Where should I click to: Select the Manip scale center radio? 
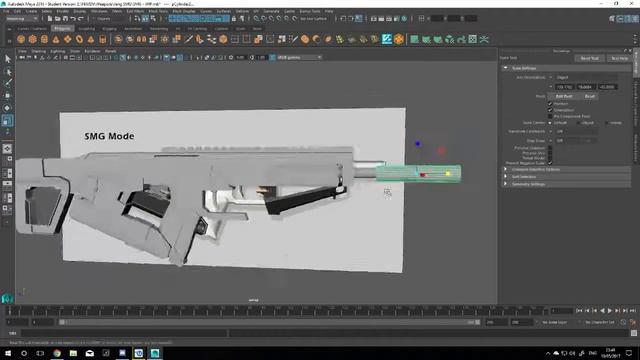[x=606, y=123]
